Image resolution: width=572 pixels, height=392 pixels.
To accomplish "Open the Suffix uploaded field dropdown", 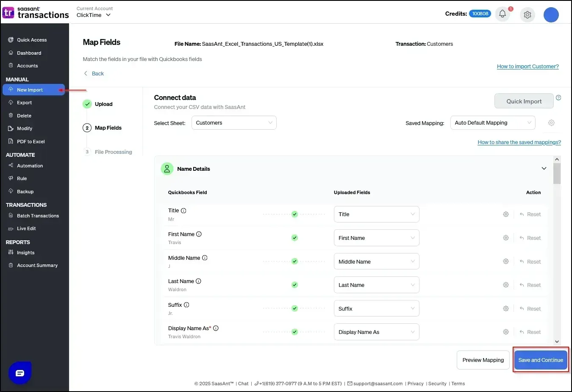I will [x=377, y=309].
